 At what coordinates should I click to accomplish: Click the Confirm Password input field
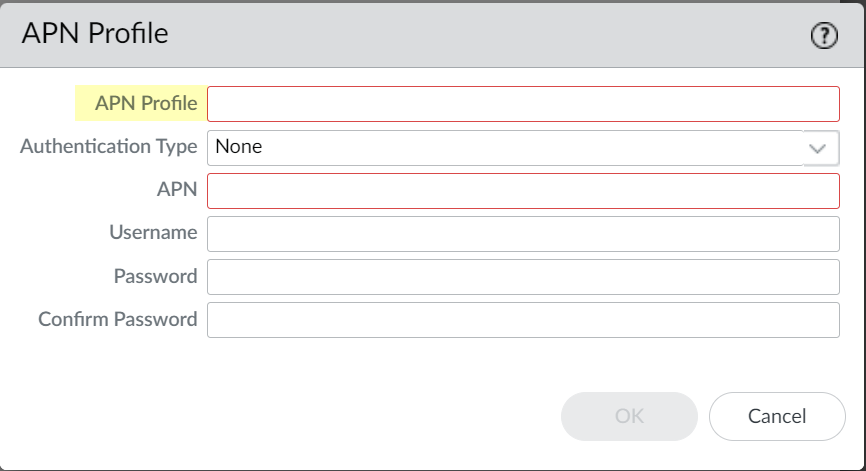pyautogui.click(x=522, y=320)
